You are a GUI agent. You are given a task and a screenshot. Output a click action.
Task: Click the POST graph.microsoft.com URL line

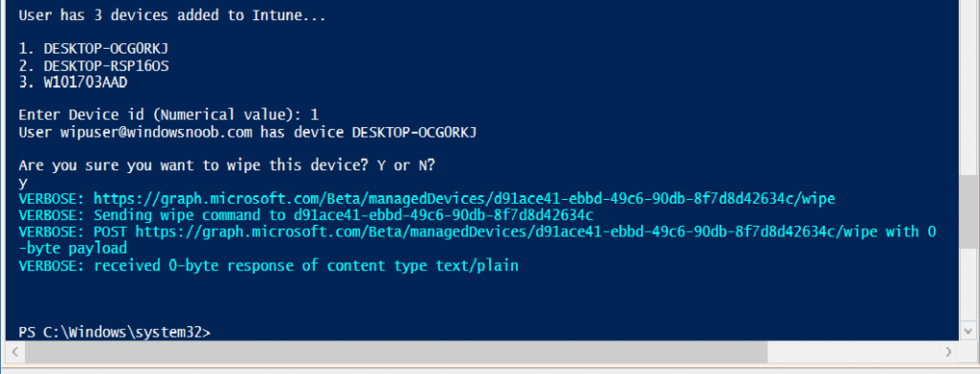479,232
